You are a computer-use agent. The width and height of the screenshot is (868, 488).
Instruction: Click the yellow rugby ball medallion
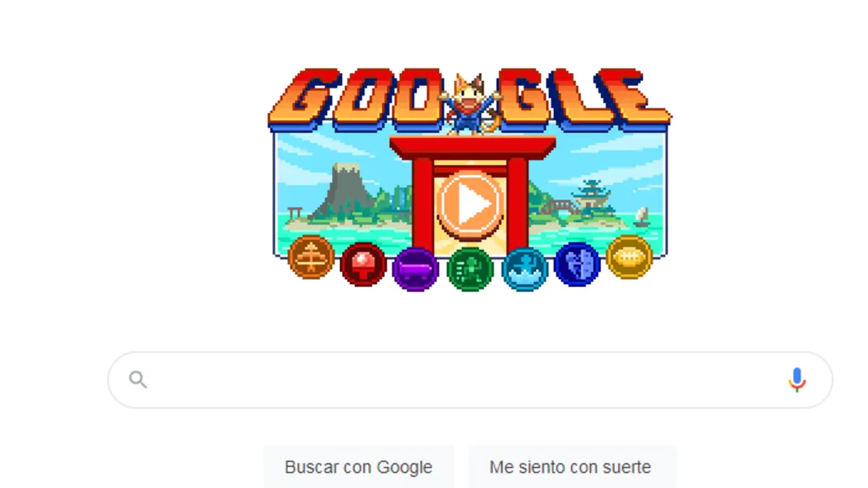(x=629, y=257)
